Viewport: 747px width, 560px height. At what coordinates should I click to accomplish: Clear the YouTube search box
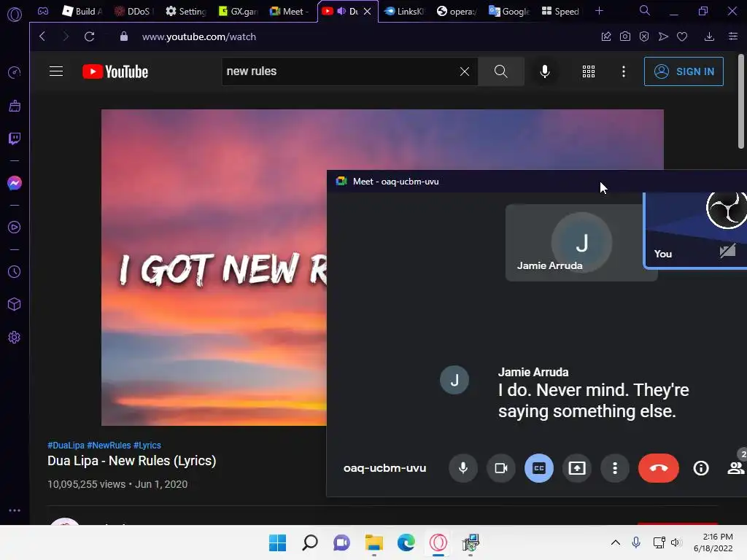pyautogui.click(x=465, y=71)
